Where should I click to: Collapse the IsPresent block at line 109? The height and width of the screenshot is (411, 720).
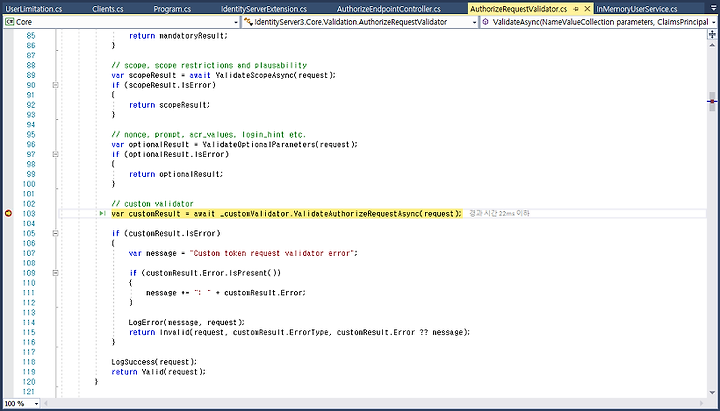coord(55,273)
